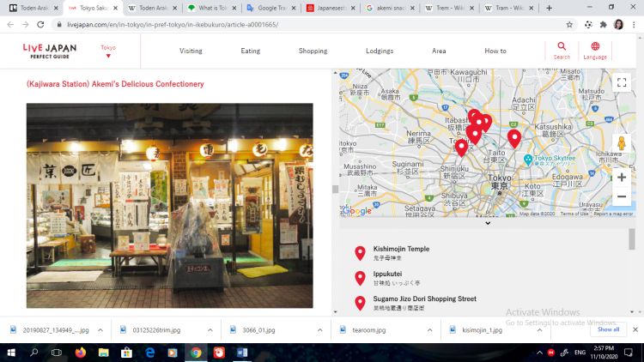Switch to the Google Translate tab
The image size is (644, 362).
tap(270, 8)
